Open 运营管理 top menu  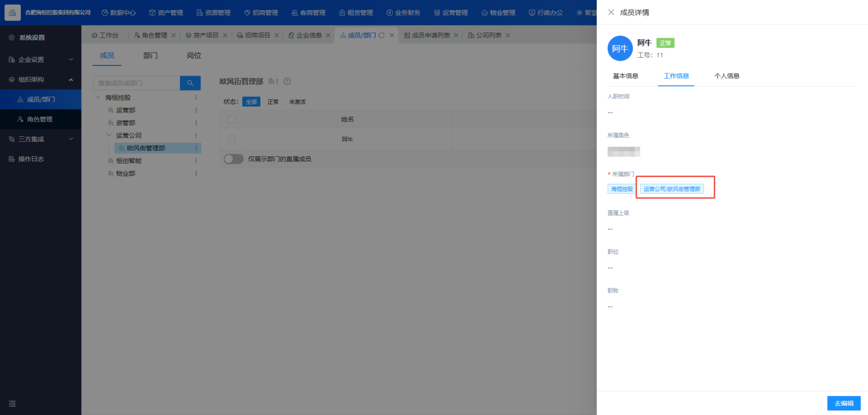tap(451, 13)
